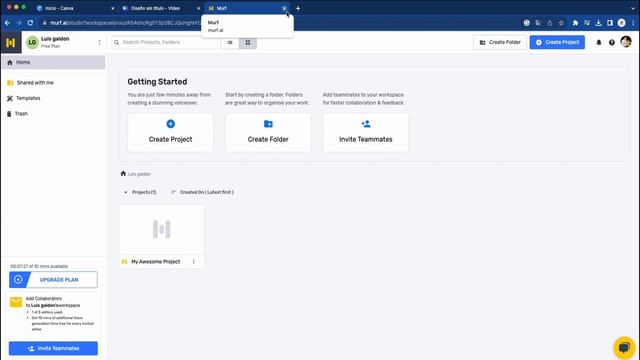Toggle the browser side panel icon
Image resolution: width=640 pixels, height=360 pixels.
(610, 23)
